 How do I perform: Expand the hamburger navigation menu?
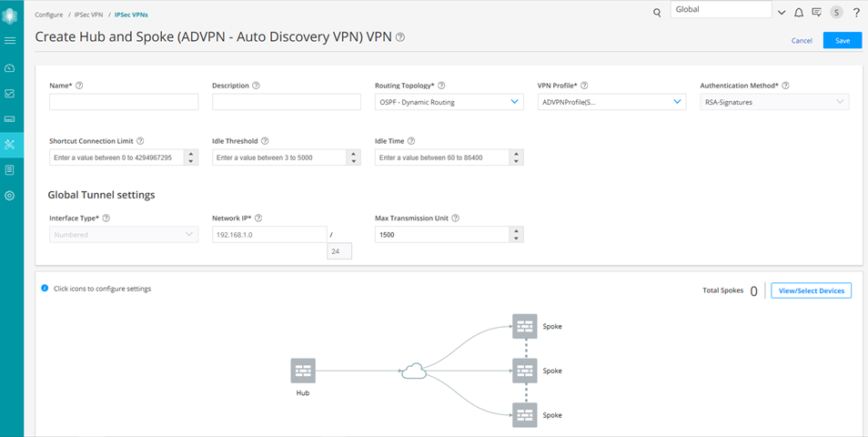pos(10,41)
